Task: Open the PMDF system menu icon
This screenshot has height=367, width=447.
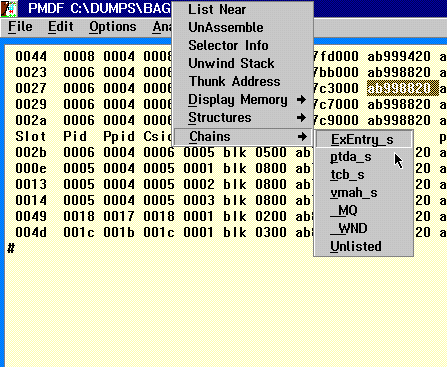Action: (x=9, y=9)
